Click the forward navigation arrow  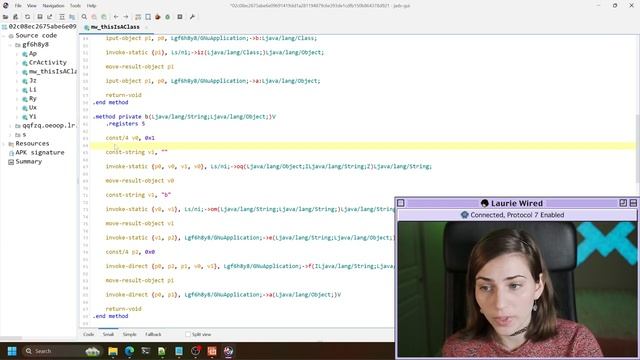point(126,17)
